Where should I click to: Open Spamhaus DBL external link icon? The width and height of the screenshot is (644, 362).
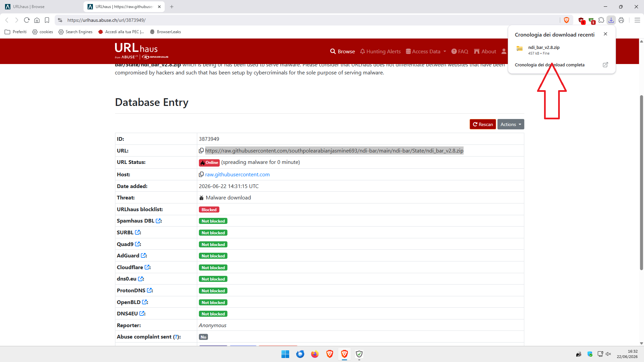[x=158, y=221]
